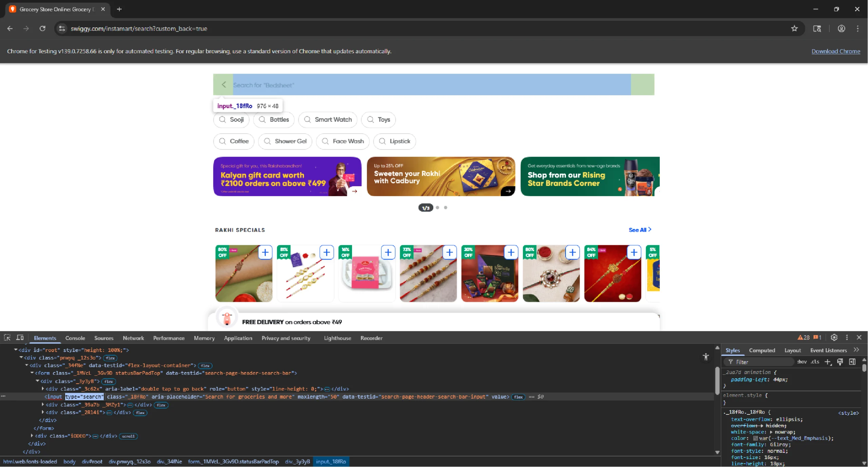Click the flex badge on the input element

518,397
